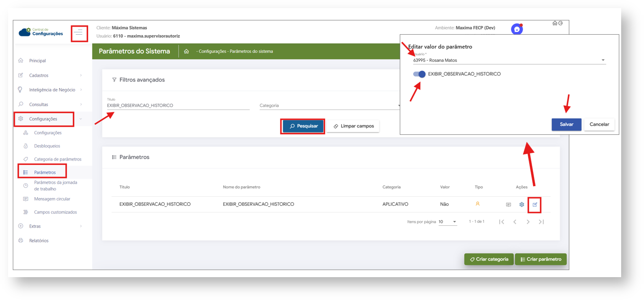The height and width of the screenshot is (300, 644).
Task: Click Salvar in the edit dialog
Action: (x=566, y=124)
